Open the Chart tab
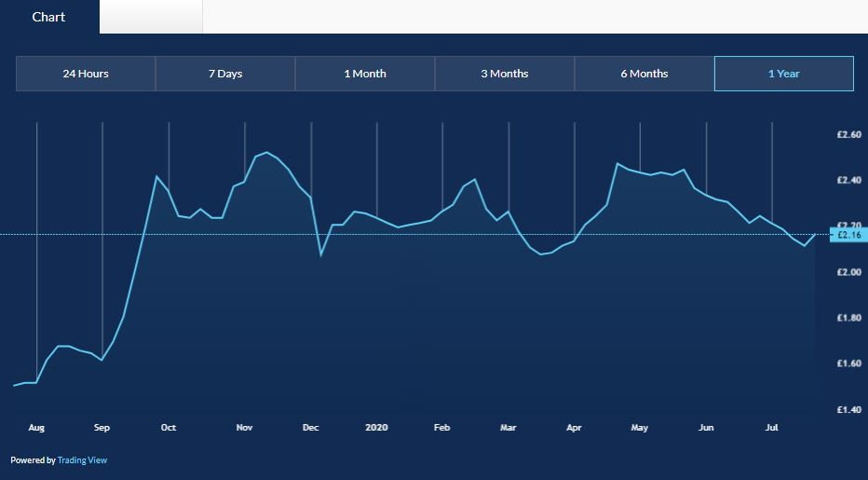Screen dimensions: 868x480 point(49,17)
